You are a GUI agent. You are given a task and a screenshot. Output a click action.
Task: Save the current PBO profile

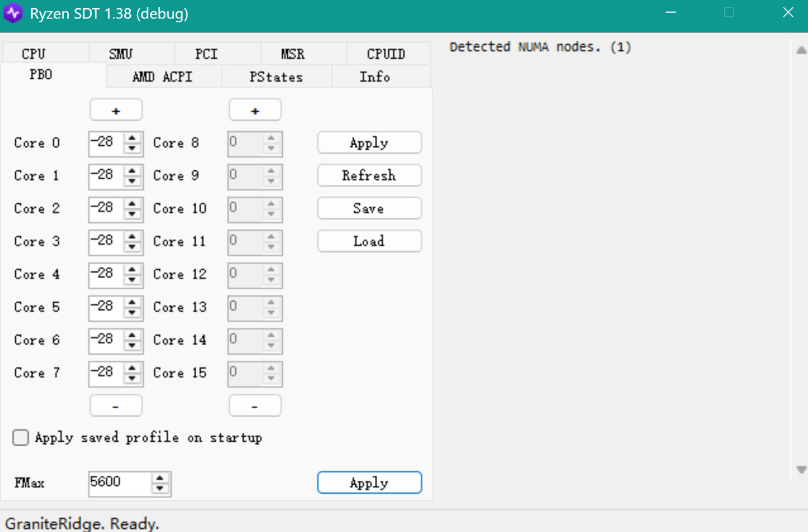369,208
